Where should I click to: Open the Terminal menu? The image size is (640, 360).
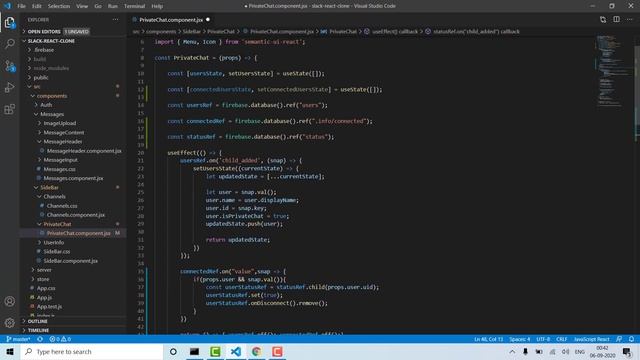point(134,6)
